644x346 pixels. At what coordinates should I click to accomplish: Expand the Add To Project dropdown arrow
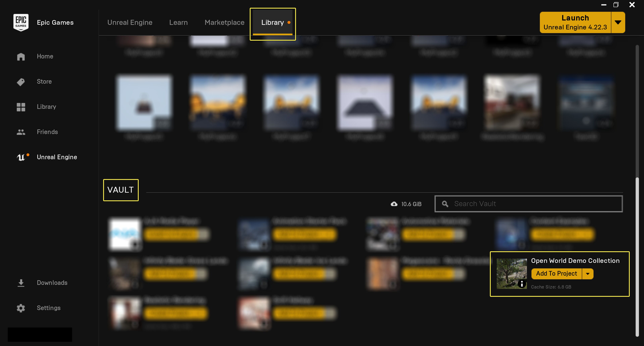[x=587, y=274]
